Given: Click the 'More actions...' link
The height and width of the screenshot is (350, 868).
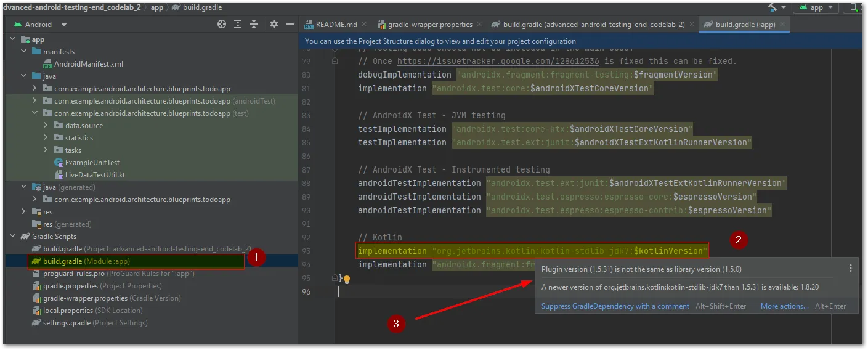Looking at the screenshot, I should point(784,306).
